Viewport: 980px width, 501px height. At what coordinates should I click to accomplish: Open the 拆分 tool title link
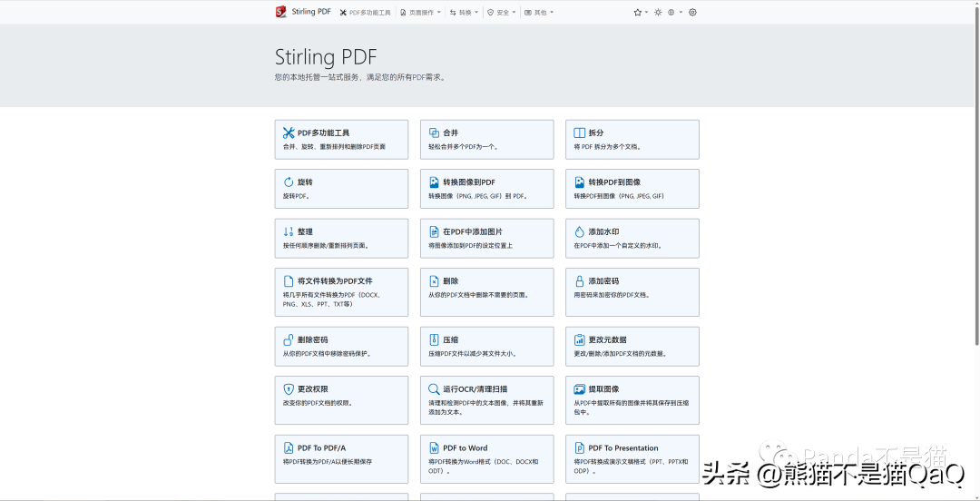[x=596, y=133]
